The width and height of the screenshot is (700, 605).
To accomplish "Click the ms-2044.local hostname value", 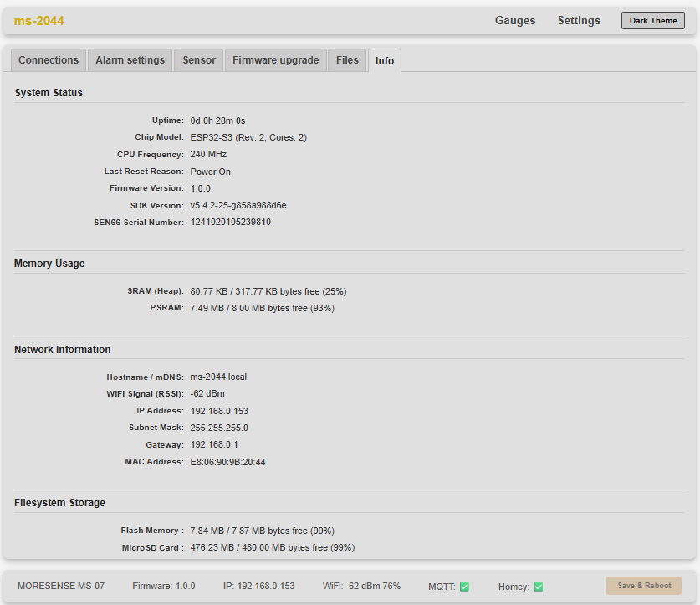I will pyautogui.click(x=218, y=377).
